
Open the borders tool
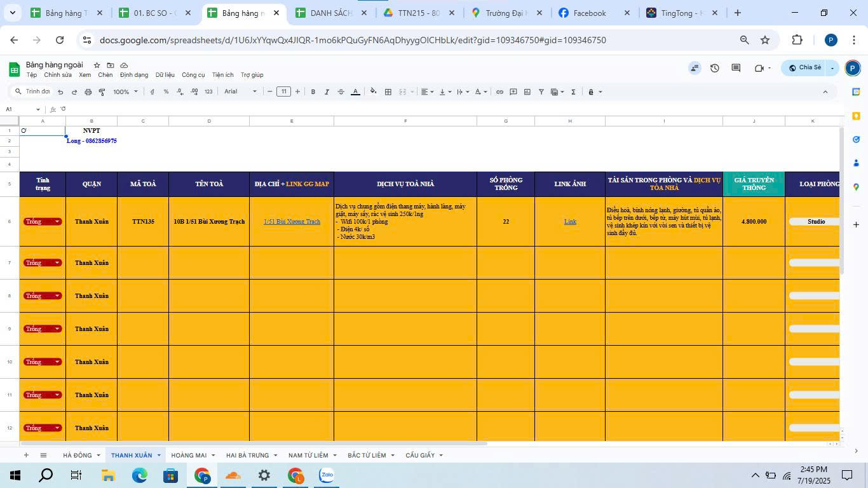[x=388, y=92]
